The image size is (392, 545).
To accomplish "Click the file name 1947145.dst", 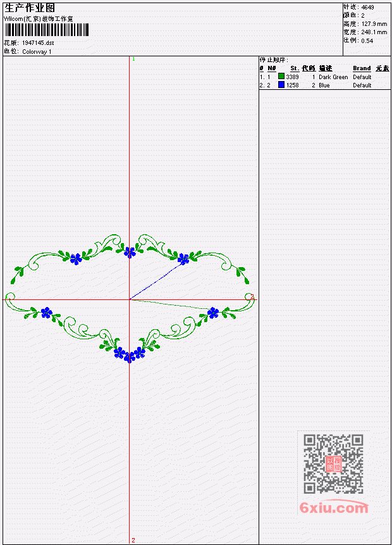I will [x=38, y=43].
